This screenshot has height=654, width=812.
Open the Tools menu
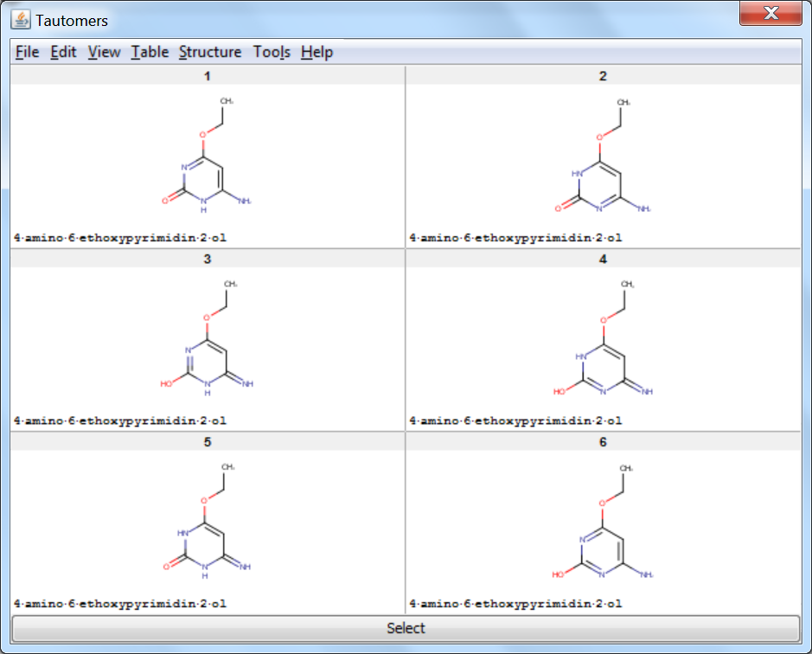point(272,52)
